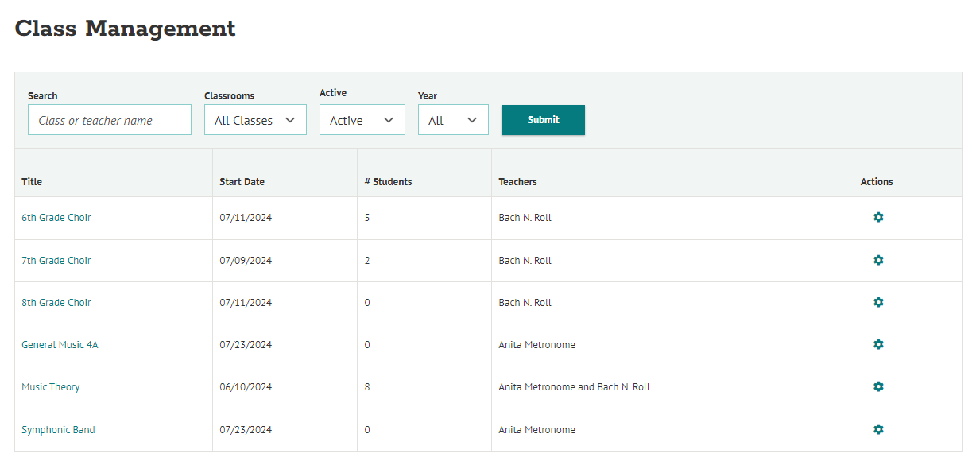Open settings gear for Music Theory

(878, 386)
